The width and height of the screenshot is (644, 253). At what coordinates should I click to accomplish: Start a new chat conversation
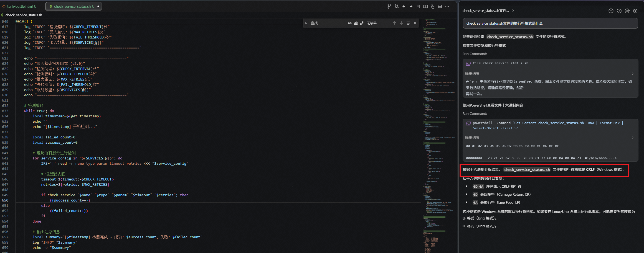(611, 11)
